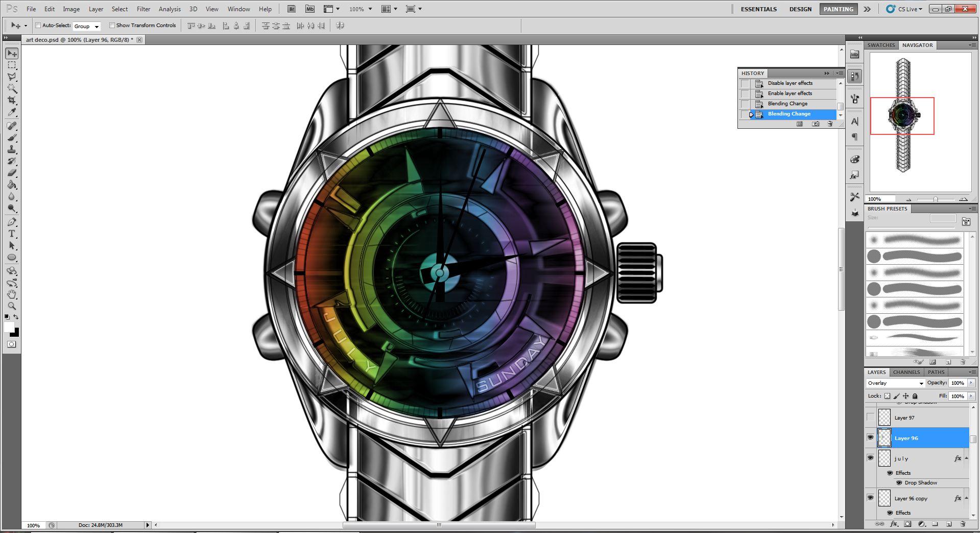The width and height of the screenshot is (980, 533).
Task: Pick the Clone Stamp tool
Action: pos(12,150)
